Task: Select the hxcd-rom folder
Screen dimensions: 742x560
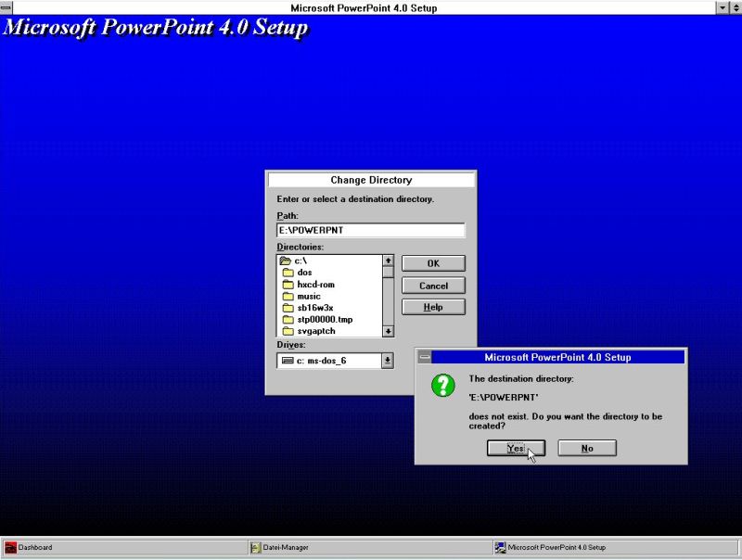Action: pos(315,285)
